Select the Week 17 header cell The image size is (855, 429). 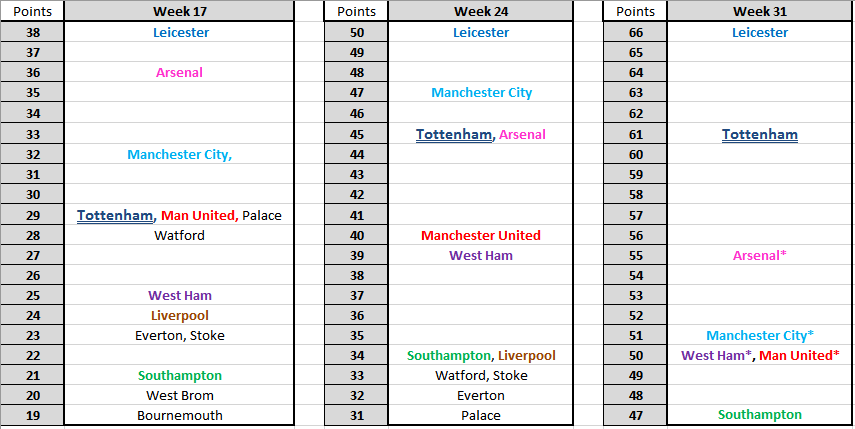click(x=179, y=11)
